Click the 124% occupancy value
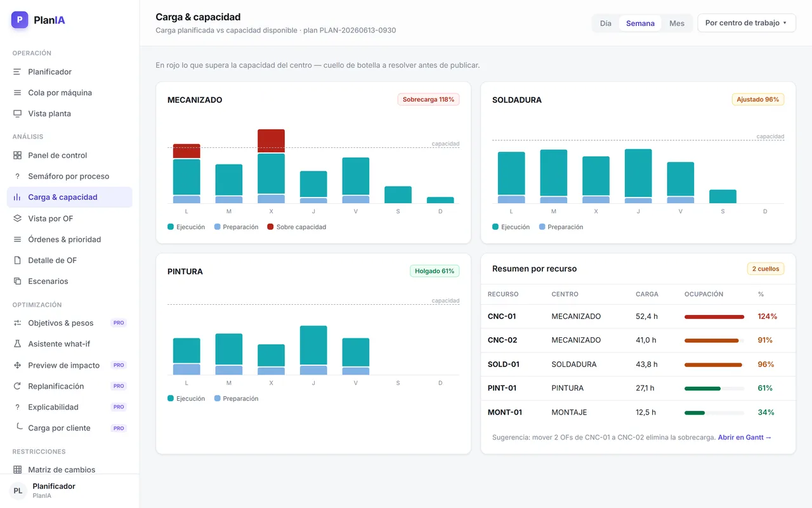Viewport: 812px width, 508px height. [x=768, y=316]
